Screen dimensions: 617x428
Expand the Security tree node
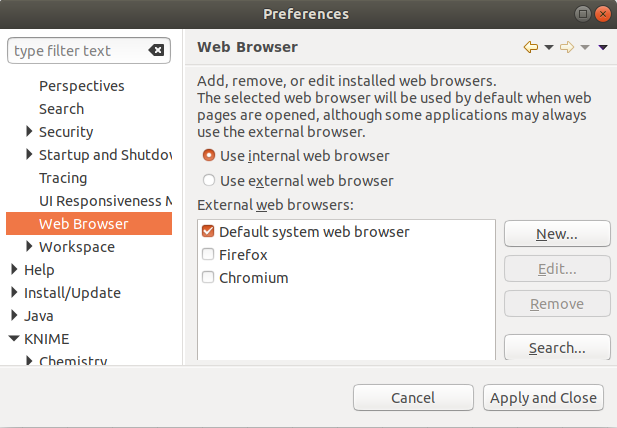(x=29, y=131)
